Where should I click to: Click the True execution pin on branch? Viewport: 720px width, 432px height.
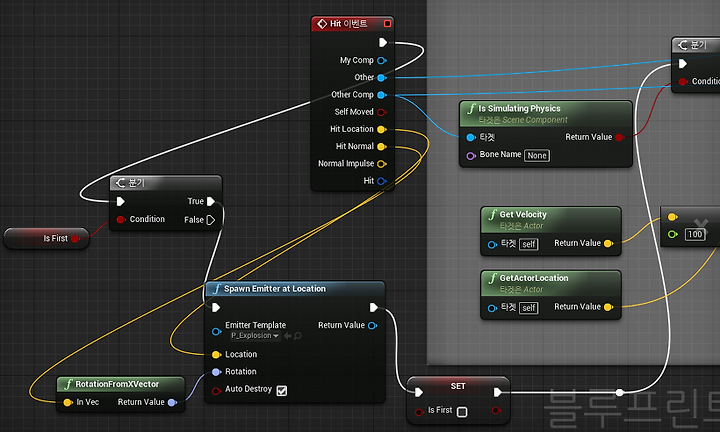point(211,201)
